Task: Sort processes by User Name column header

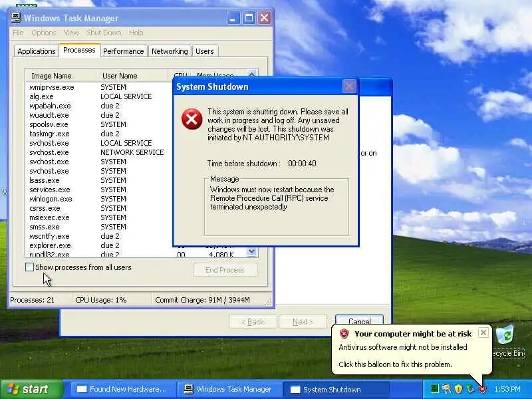Action: click(x=132, y=76)
